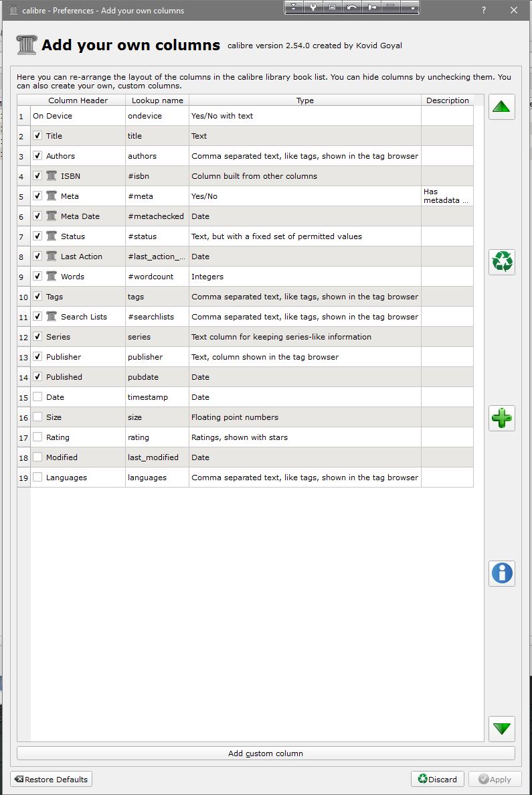Click the Type table heading
Screen dimensions: 532x795
point(305,100)
